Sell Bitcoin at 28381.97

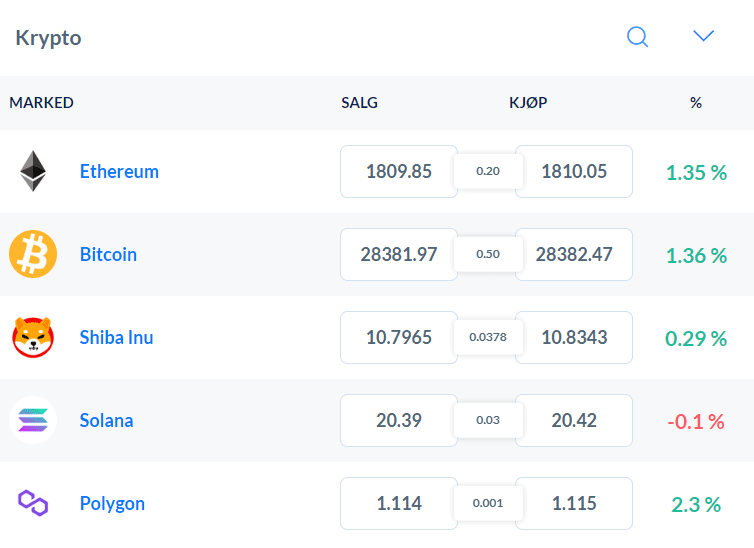tap(399, 254)
